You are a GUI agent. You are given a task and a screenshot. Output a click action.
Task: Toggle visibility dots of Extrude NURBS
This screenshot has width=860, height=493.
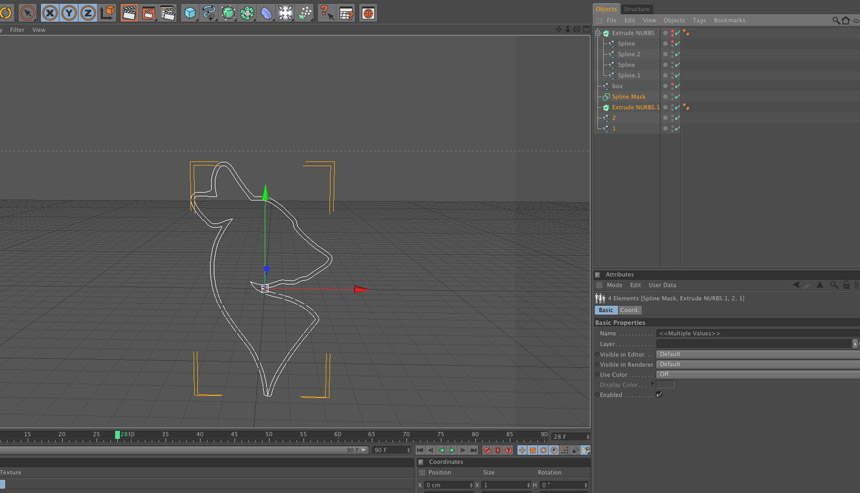pyautogui.click(x=672, y=33)
